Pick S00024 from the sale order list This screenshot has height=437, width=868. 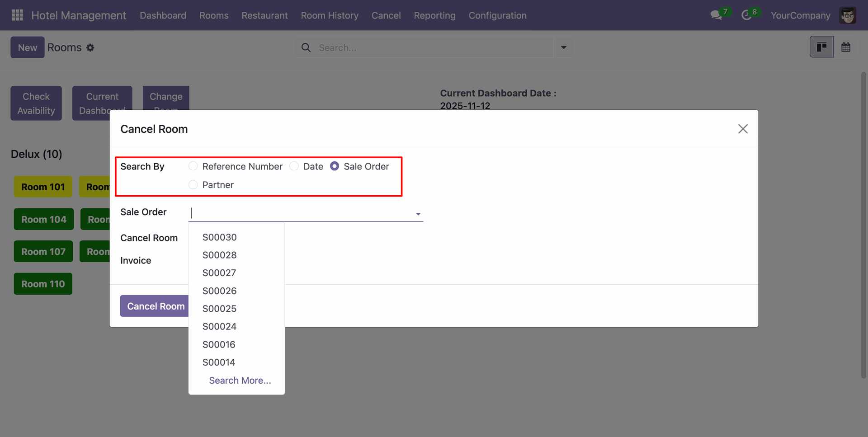[x=220, y=327]
